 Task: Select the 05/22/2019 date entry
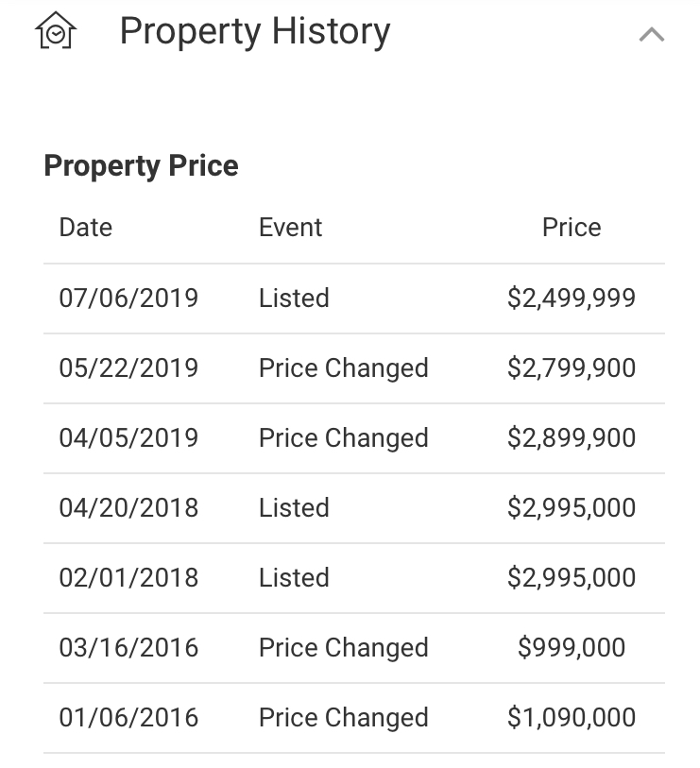[128, 368]
